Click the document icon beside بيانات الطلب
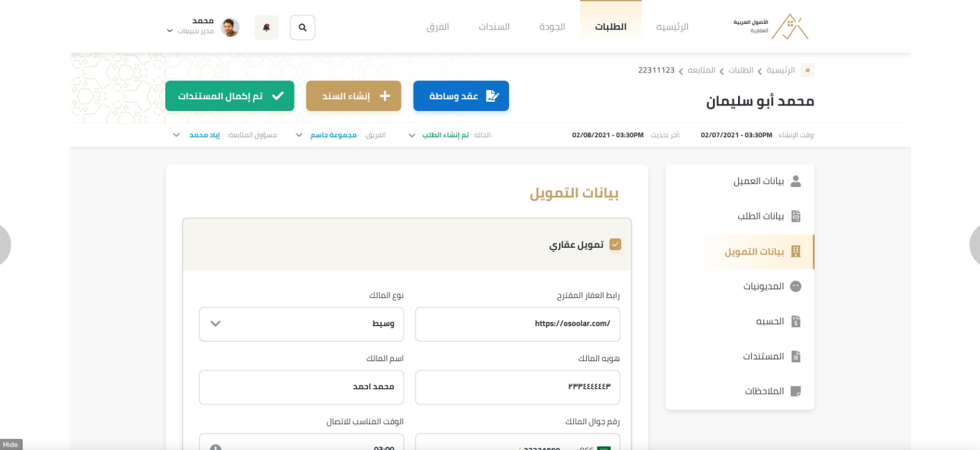 (x=796, y=216)
